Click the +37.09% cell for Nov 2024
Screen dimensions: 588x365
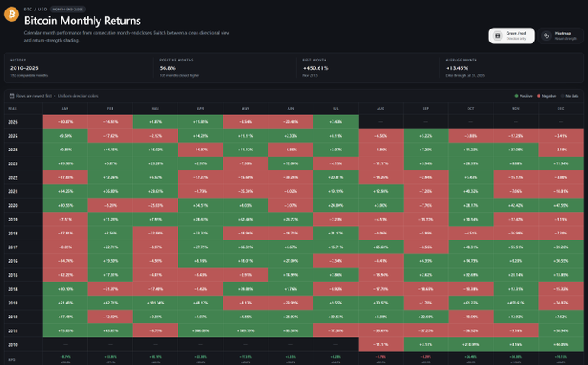point(515,150)
